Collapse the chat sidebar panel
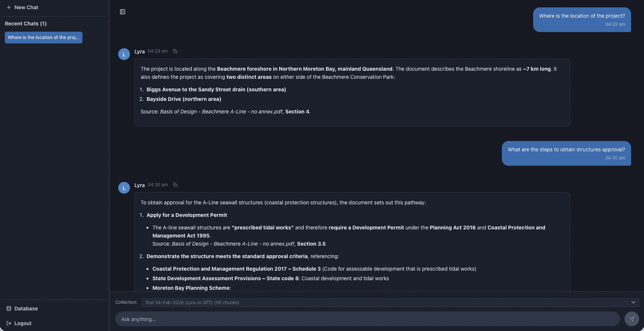The image size is (644, 331). tap(123, 12)
